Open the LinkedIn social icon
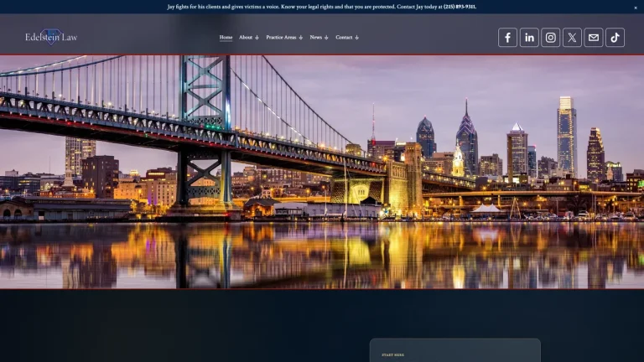Screen dimensions: 644x362 point(529,38)
